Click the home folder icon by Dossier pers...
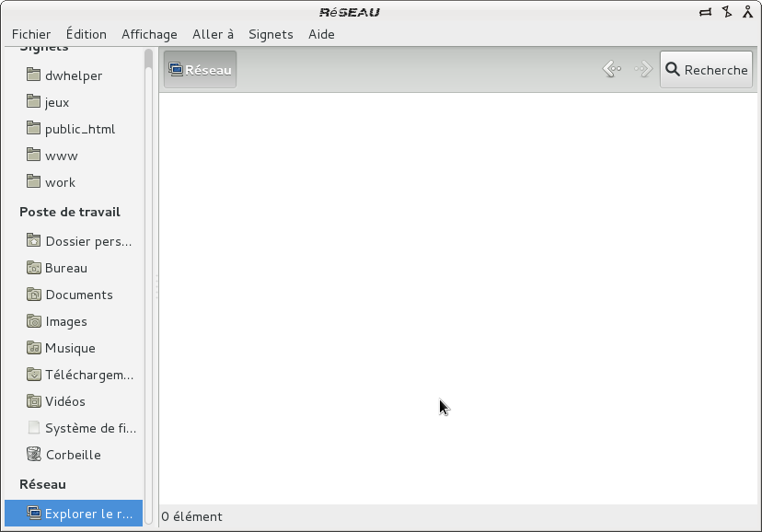This screenshot has height=532, width=762. click(33, 240)
